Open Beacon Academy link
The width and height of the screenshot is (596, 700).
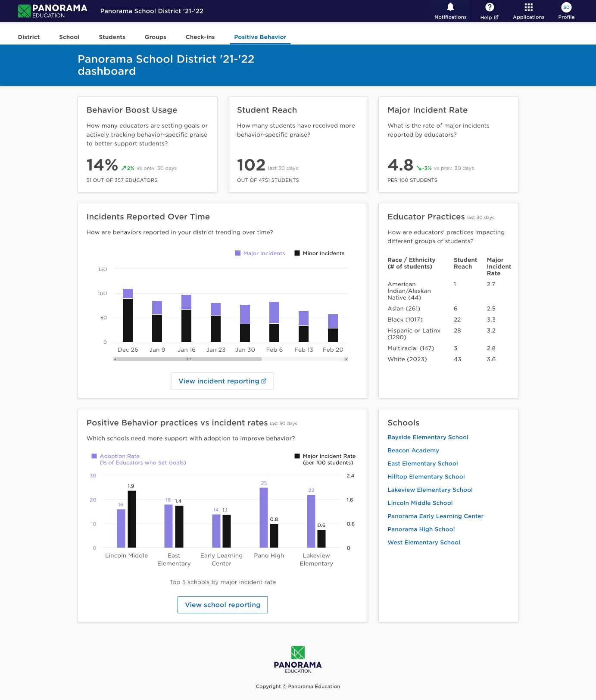click(x=413, y=450)
